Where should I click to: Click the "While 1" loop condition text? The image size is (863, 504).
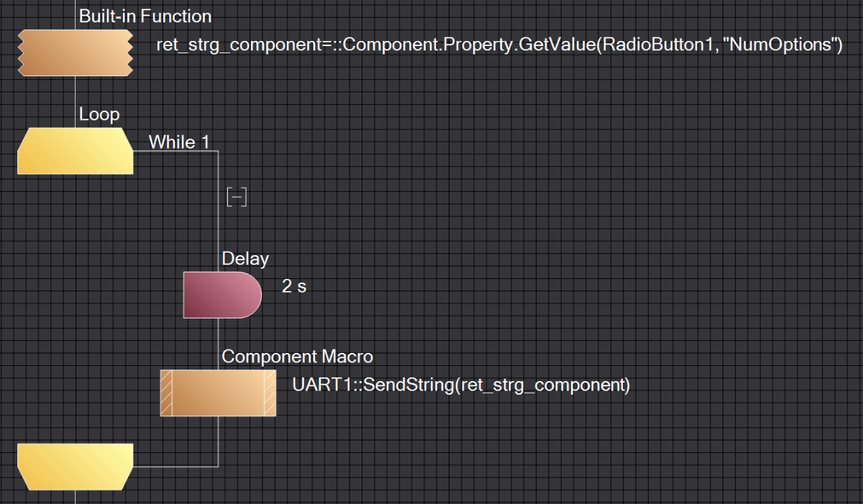pos(179,142)
